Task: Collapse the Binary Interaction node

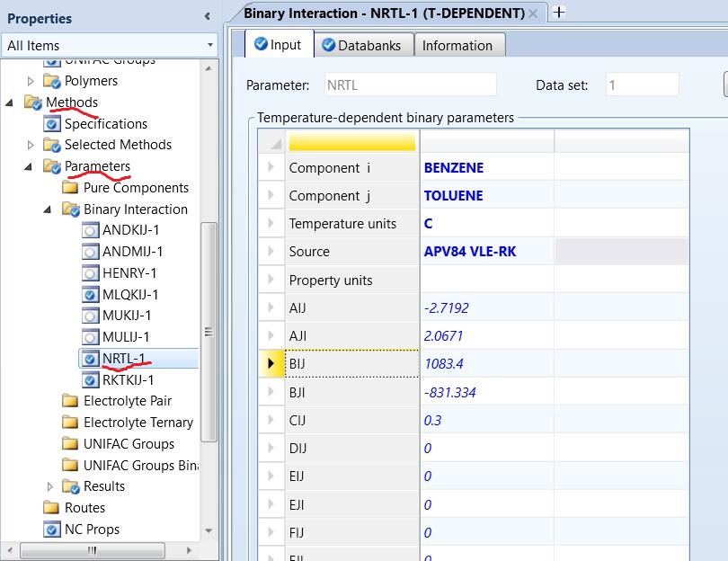Action: [x=49, y=209]
